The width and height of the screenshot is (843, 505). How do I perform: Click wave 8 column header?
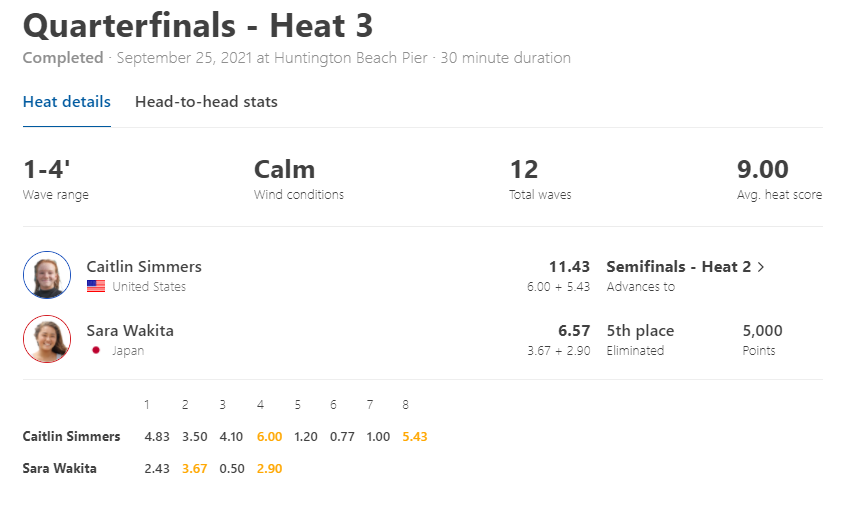point(405,405)
